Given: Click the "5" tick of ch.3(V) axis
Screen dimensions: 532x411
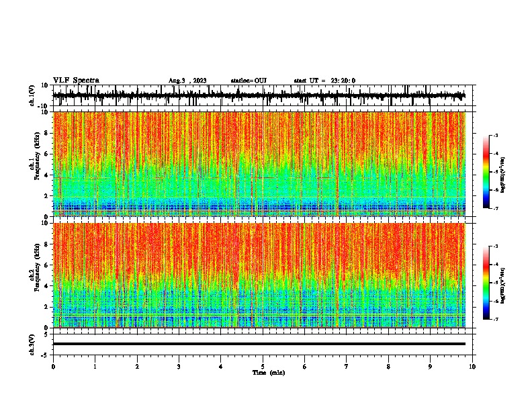Looking at the screenshot, I should tap(47, 334).
